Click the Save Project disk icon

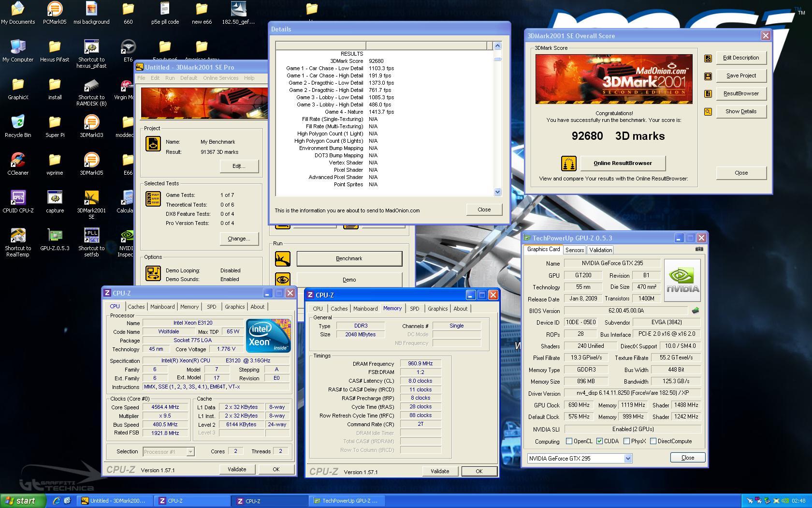[x=708, y=76]
